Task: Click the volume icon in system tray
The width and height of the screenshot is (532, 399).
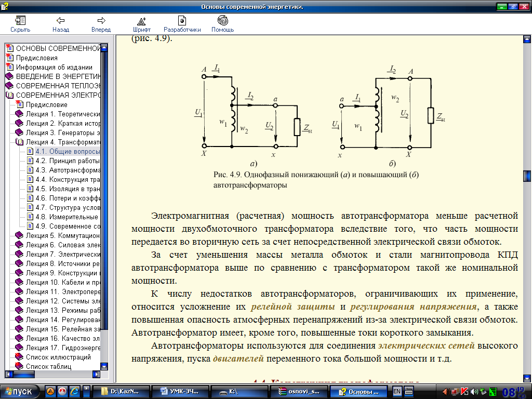Action: pos(474,392)
